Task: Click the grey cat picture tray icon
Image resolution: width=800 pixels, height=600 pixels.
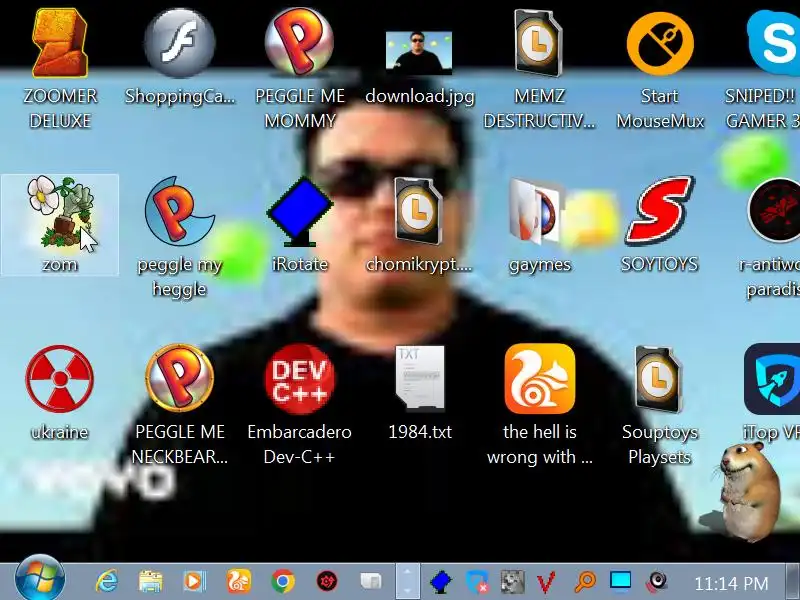Action: [x=513, y=582]
